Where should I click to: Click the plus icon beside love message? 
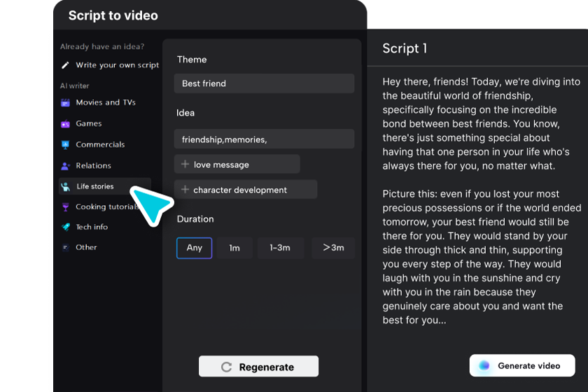click(x=185, y=164)
